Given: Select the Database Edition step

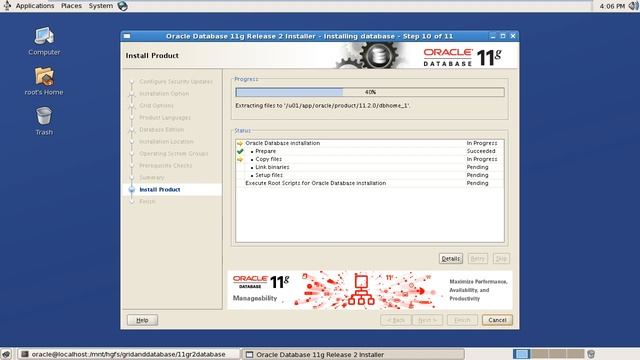Looking at the screenshot, I should coord(162,129).
